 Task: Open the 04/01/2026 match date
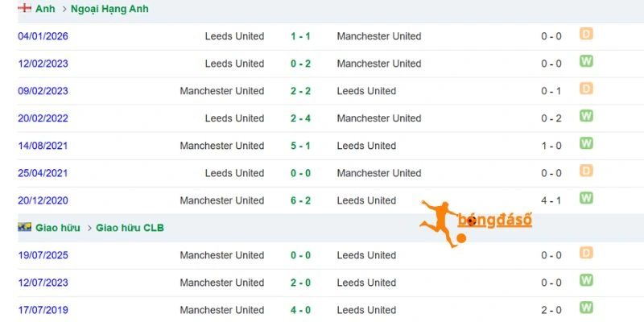[x=43, y=36]
